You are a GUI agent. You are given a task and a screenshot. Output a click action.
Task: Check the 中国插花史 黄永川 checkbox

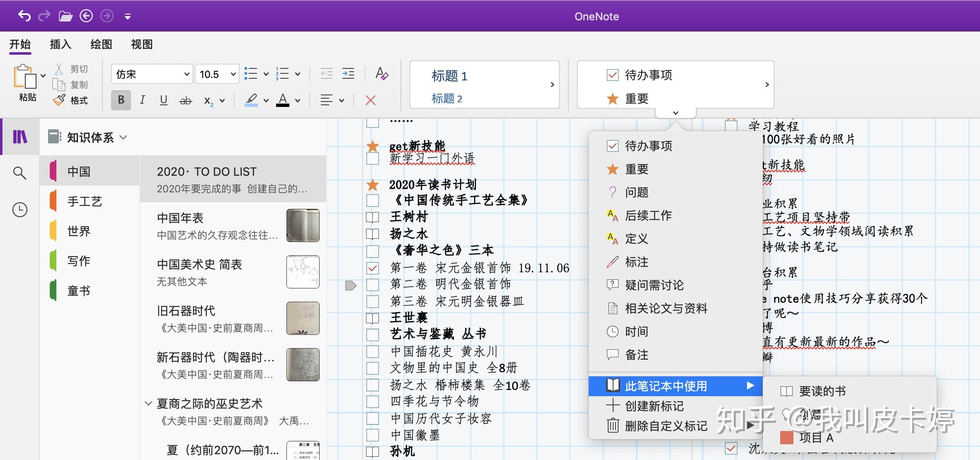[x=373, y=352]
